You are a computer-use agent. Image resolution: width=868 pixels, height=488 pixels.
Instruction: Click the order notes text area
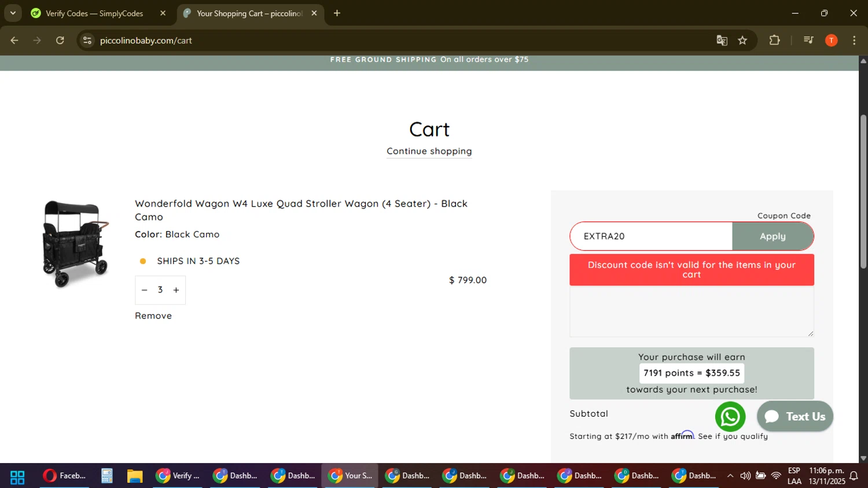tap(692, 311)
